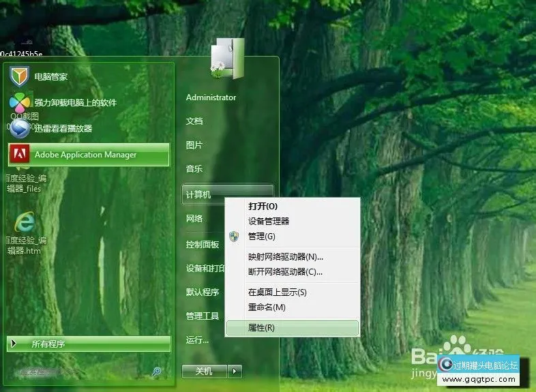The height and width of the screenshot is (392, 536).
Task: Click 运行... in Start menu
Action: coord(197,340)
